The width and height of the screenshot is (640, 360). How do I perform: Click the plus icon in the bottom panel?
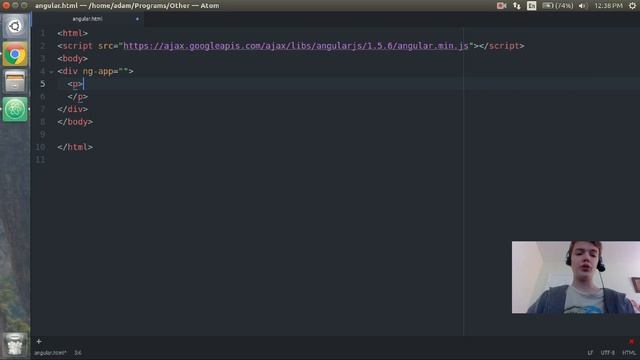click(x=39, y=342)
